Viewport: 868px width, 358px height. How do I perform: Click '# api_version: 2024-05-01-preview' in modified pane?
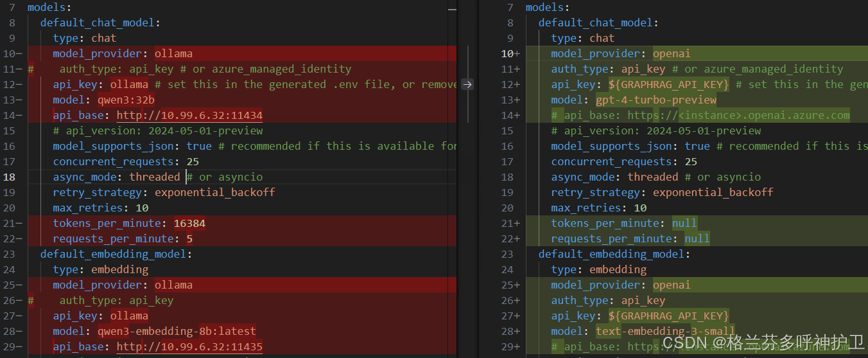[656, 130]
